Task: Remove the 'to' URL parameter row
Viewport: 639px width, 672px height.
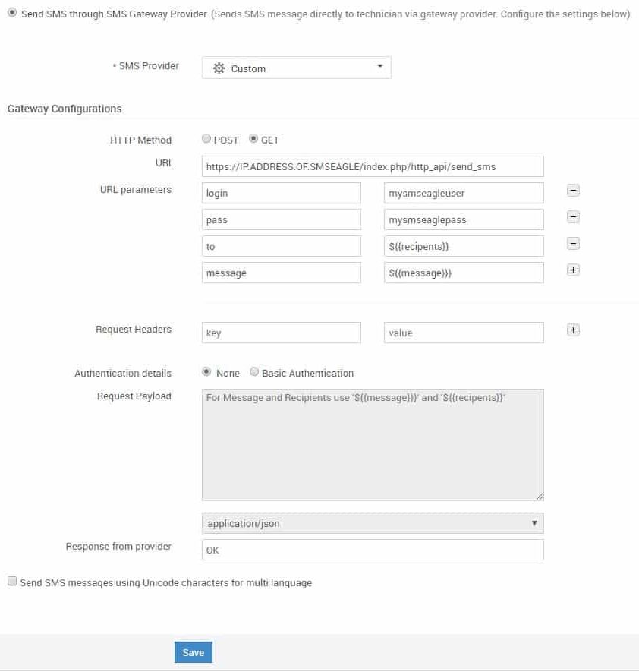Action: pos(573,244)
